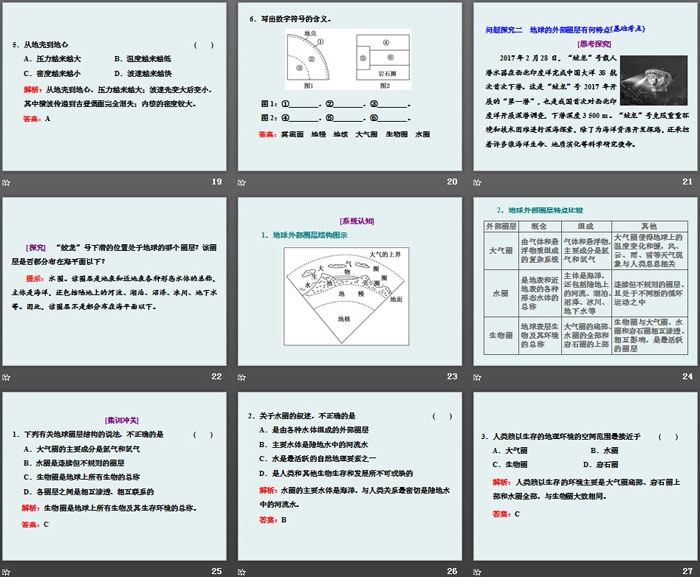The height and width of the screenshot is (577, 700).
Task: Click slide number 20 label
Action: (x=452, y=182)
